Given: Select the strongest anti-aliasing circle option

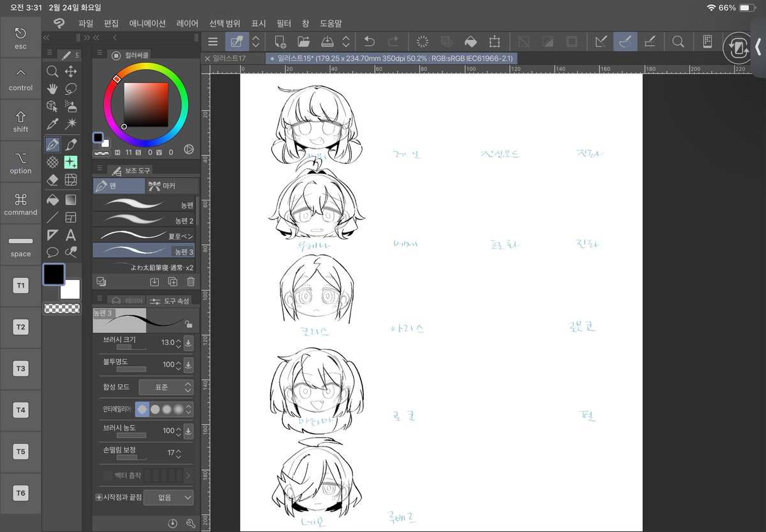Looking at the screenshot, I should (179, 409).
